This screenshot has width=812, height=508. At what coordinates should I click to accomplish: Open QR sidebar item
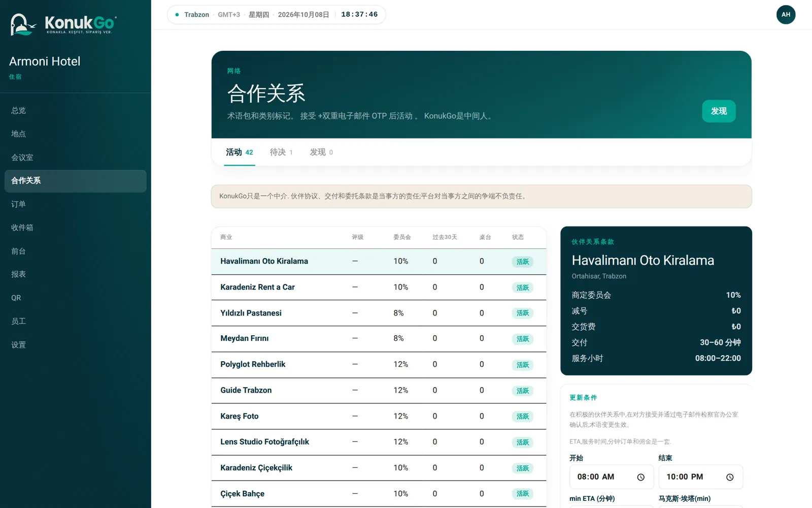pyautogui.click(x=75, y=298)
